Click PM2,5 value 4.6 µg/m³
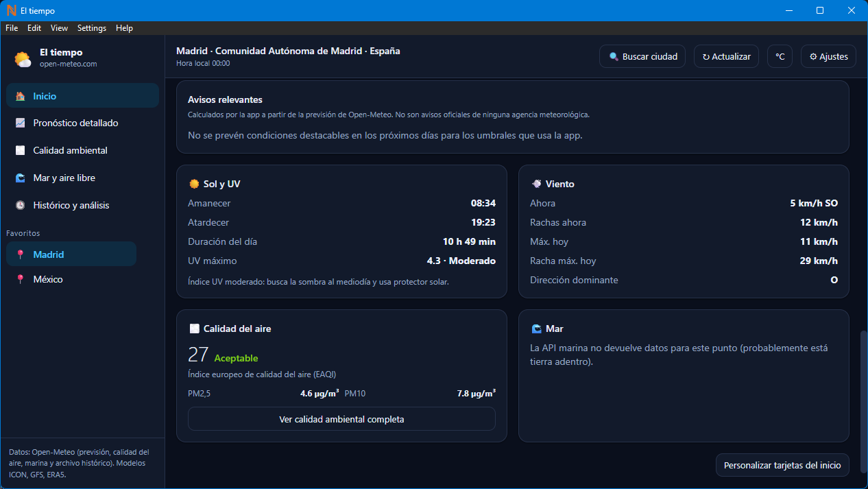This screenshot has width=868, height=489. click(320, 393)
